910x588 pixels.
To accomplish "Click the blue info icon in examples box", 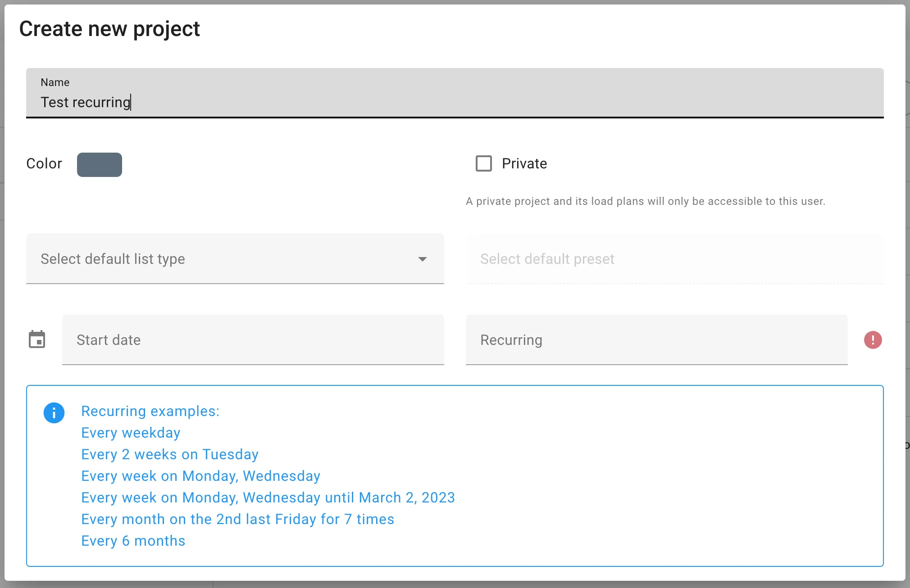I will tap(54, 412).
